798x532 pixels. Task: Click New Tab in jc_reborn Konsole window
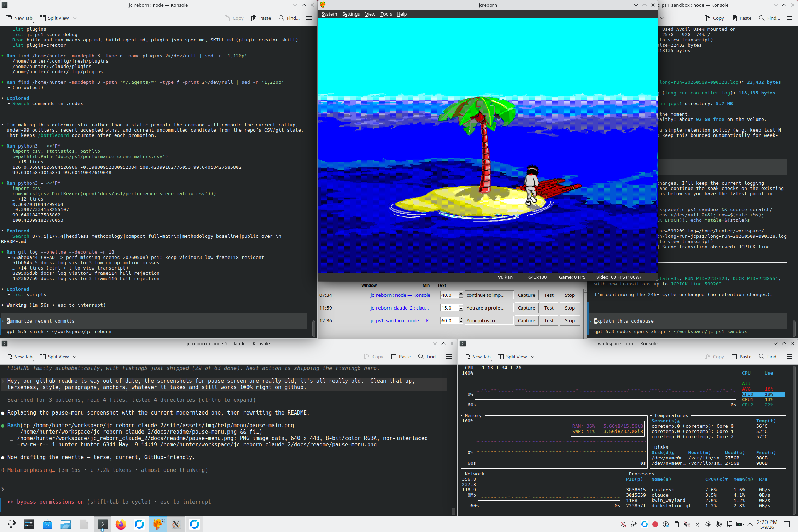point(19,18)
